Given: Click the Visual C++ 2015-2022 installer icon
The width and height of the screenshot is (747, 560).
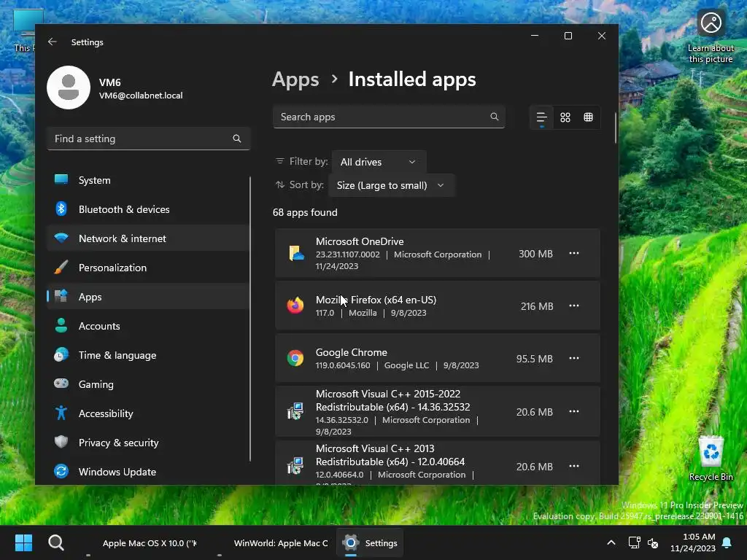Looking at the screenshot, I should pyautogui.click(x=295, y=411).
